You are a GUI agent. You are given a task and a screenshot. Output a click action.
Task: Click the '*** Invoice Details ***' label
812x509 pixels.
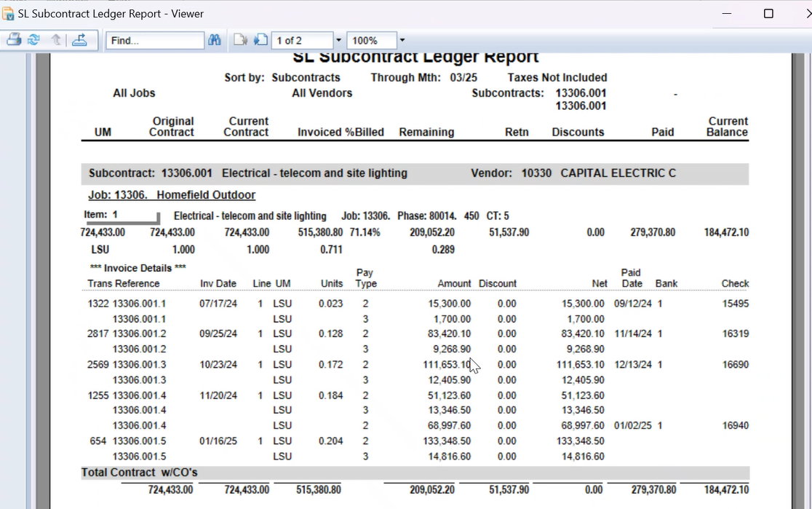[138, 268]
